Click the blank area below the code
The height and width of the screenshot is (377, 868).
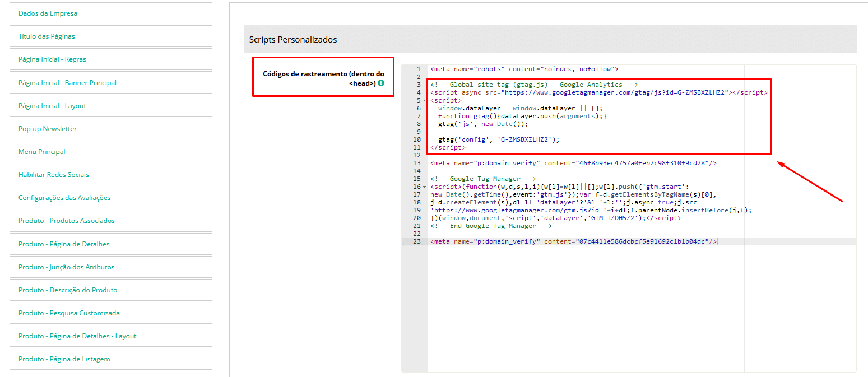tap(642, 308)
